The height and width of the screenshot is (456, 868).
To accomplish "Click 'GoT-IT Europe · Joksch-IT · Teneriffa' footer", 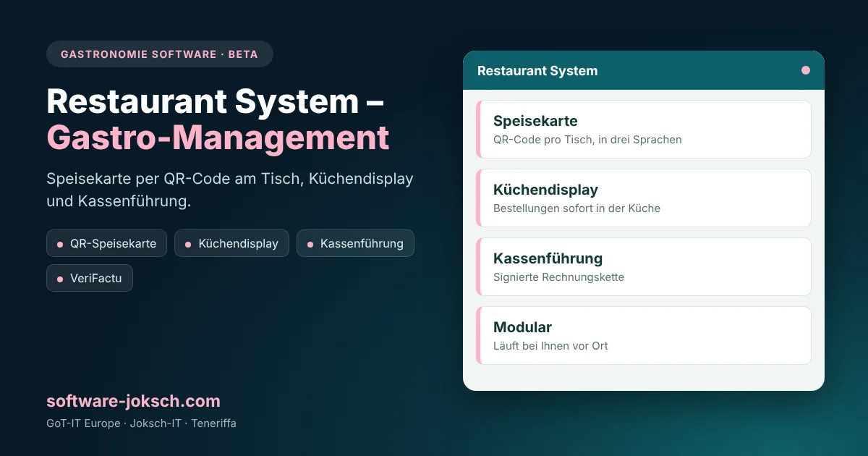I will tap(141, 423).
